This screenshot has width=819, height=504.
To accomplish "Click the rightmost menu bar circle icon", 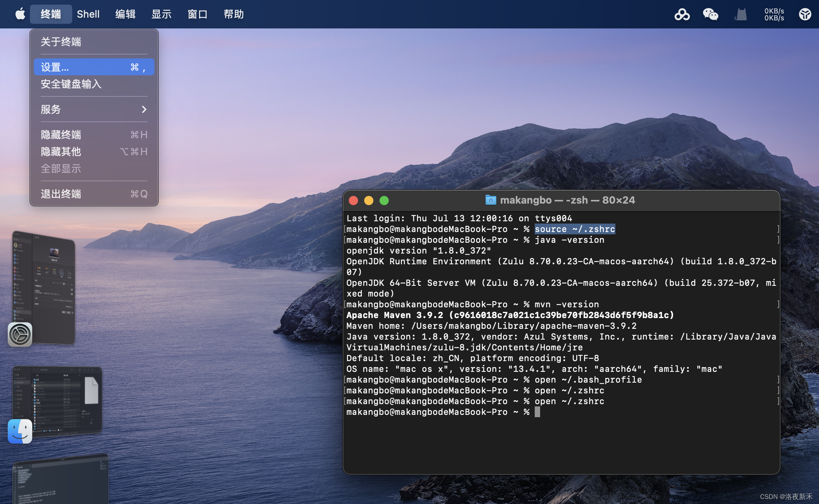I will [805, 14].
